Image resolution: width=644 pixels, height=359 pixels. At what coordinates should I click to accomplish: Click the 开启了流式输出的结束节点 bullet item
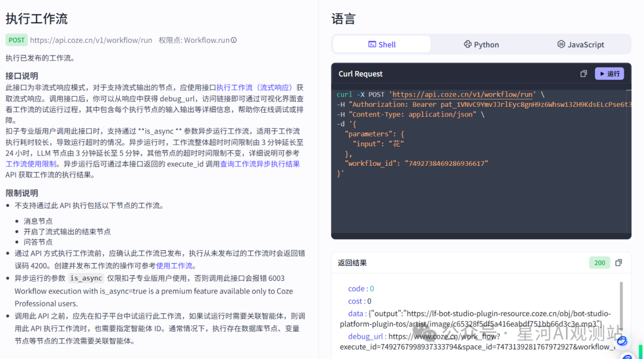point(67,231)
